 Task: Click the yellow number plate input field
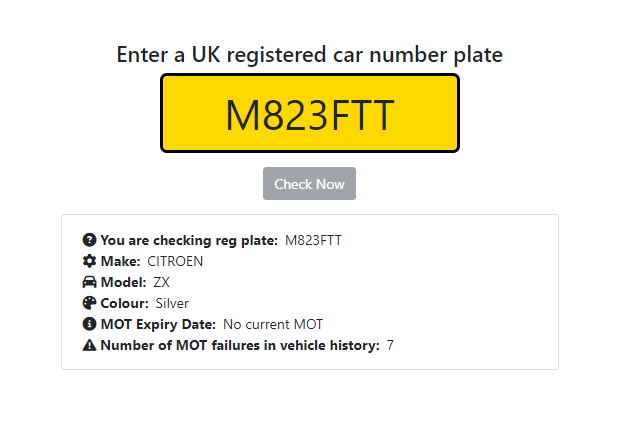(x=310, y=113)
